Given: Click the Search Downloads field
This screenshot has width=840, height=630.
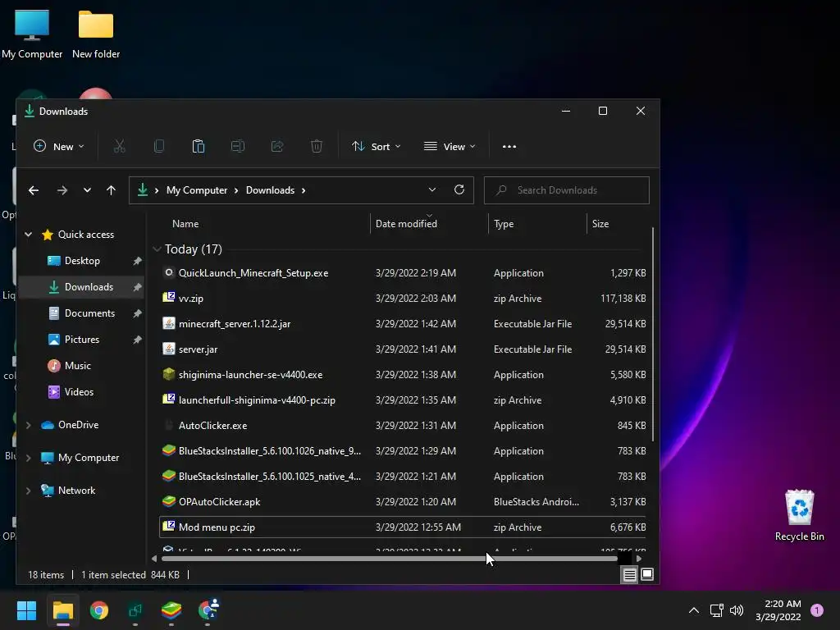Looking at the screenshot, I should (x=567, y=190).
